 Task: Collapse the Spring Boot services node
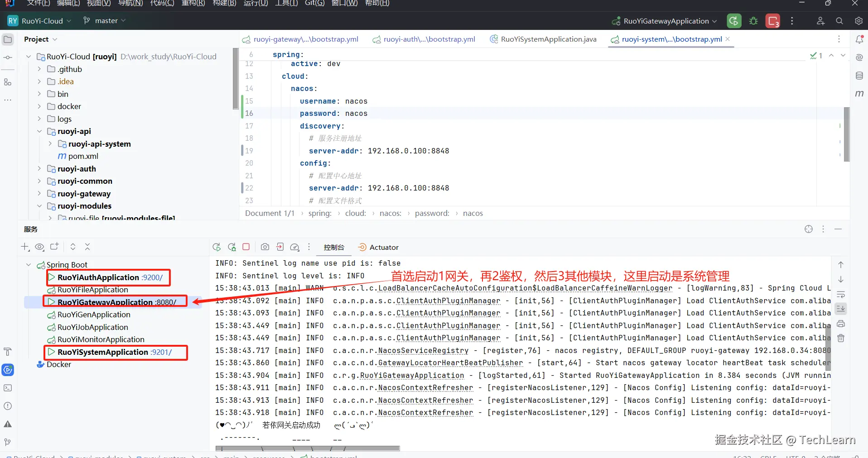(x=28, y=265)
